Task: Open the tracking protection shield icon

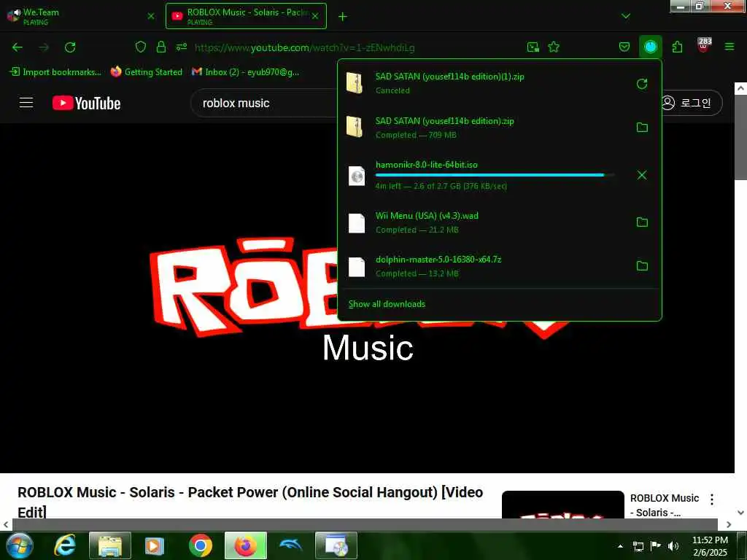Action: coord(141,47)
